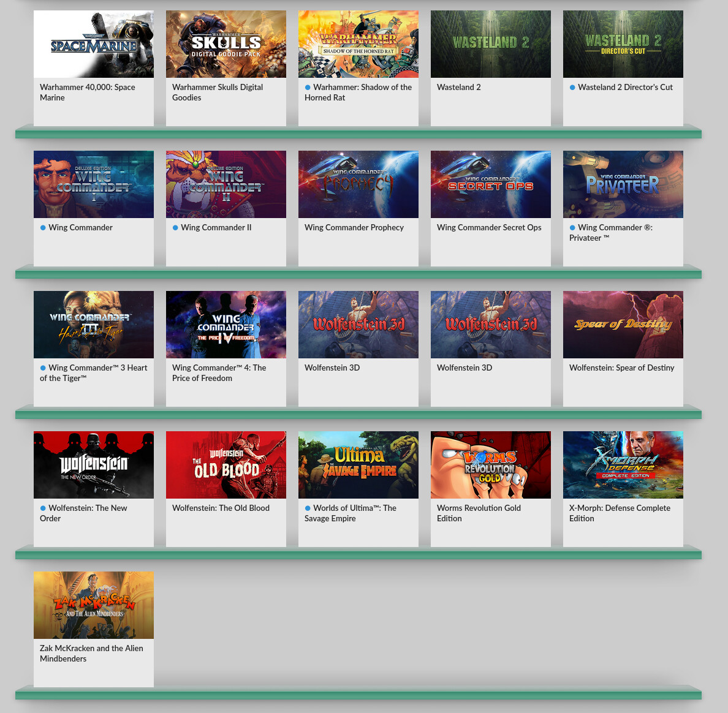Click Wing Commander 4: The Price of Freedom title
The width and height of the screenshot is (728, 713).
tap(219, 372)
